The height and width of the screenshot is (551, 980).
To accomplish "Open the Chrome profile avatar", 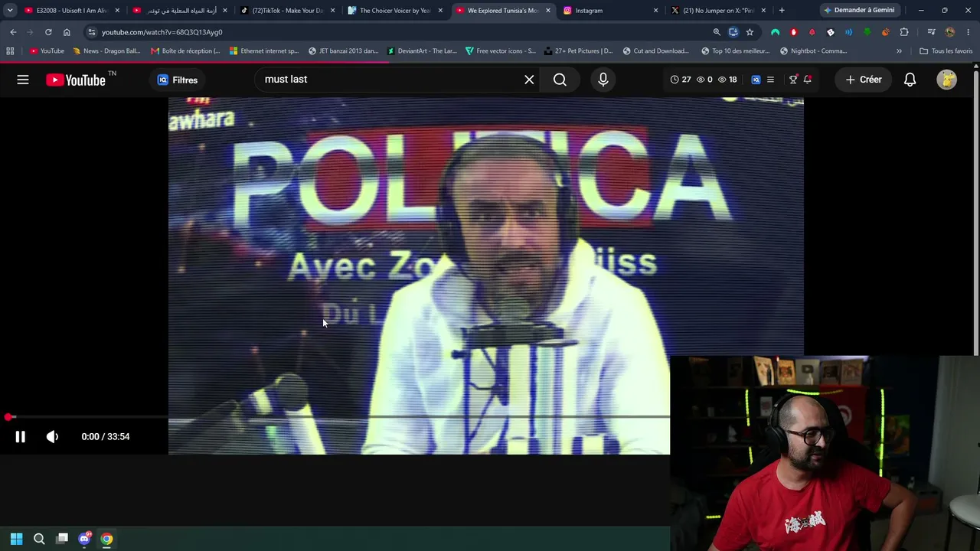I will click(x=950, y=32).
